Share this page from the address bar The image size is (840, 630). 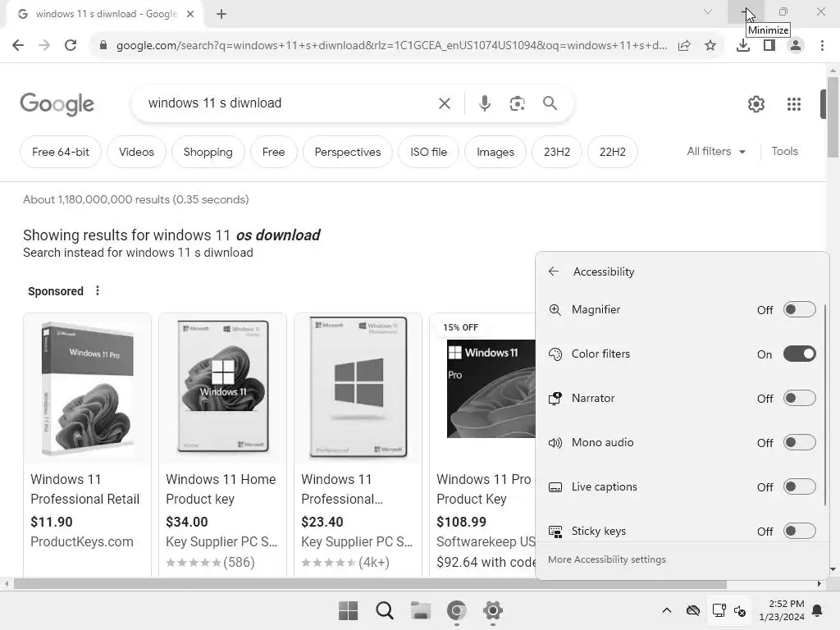tap(684, 46)
